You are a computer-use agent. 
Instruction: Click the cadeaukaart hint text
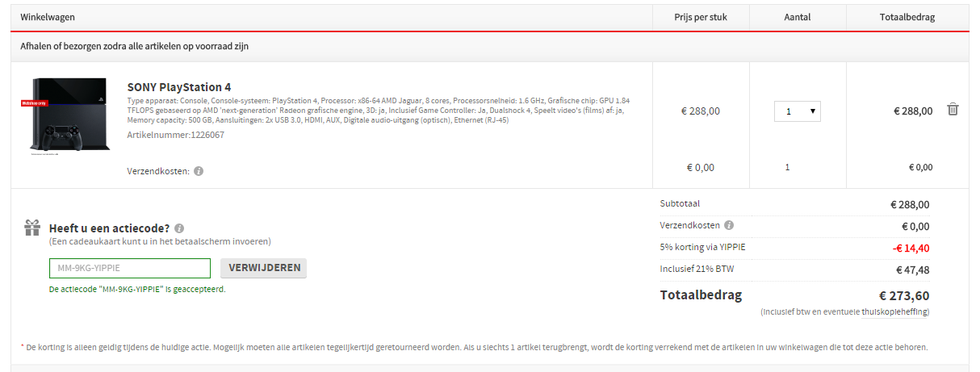tap(160, 241)
